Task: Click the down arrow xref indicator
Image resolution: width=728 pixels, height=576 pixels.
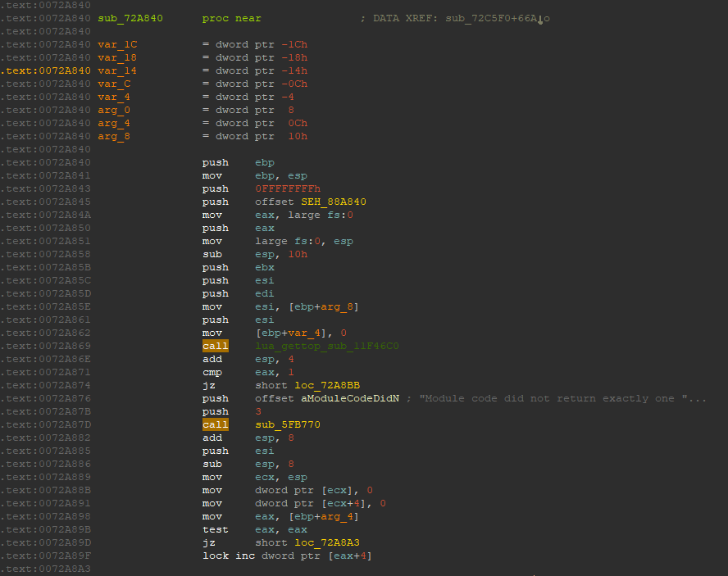Action: pyautogui.click(x=540, y=19)
